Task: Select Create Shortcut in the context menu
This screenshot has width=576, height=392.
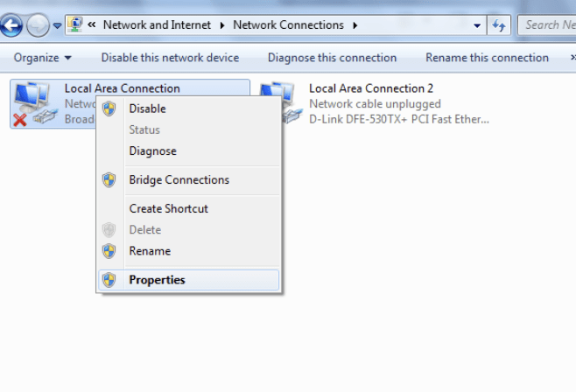Action: click(168, 209)
